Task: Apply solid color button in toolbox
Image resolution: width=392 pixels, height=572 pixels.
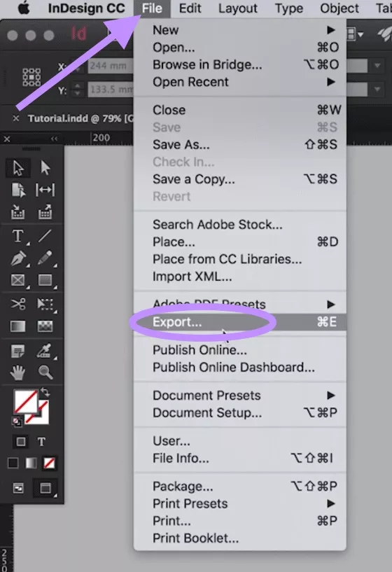Action: [x=13, y=463]
